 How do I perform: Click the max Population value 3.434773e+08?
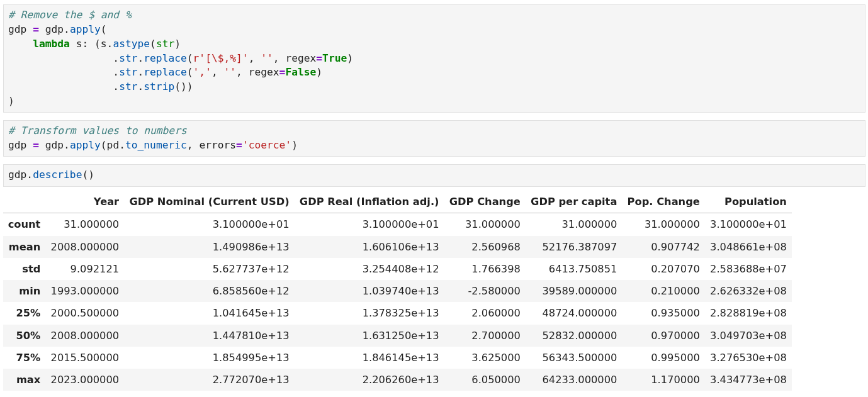click(x=748, y=379)
